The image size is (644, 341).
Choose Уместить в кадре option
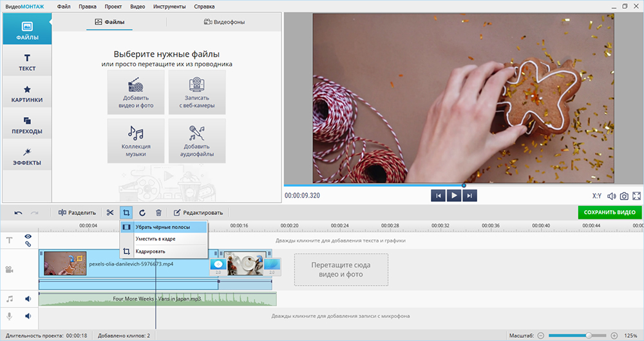(164, 239)
